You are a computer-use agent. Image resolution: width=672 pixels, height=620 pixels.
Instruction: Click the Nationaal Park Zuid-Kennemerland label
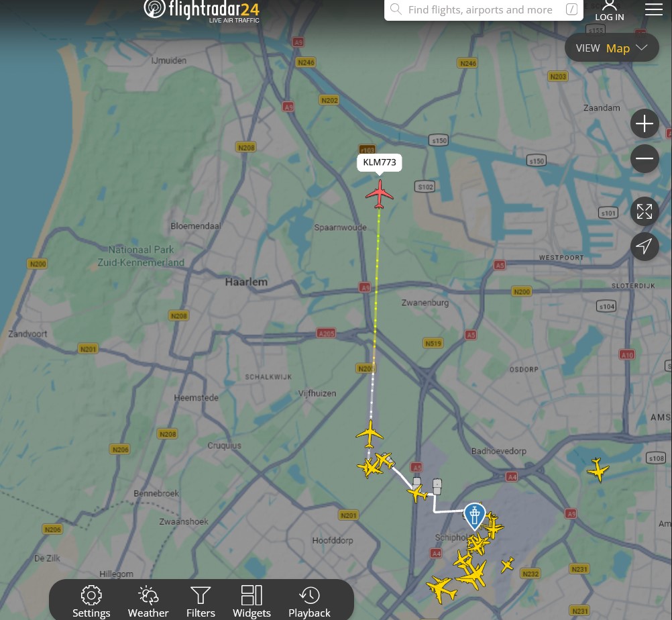coord(141,256)
